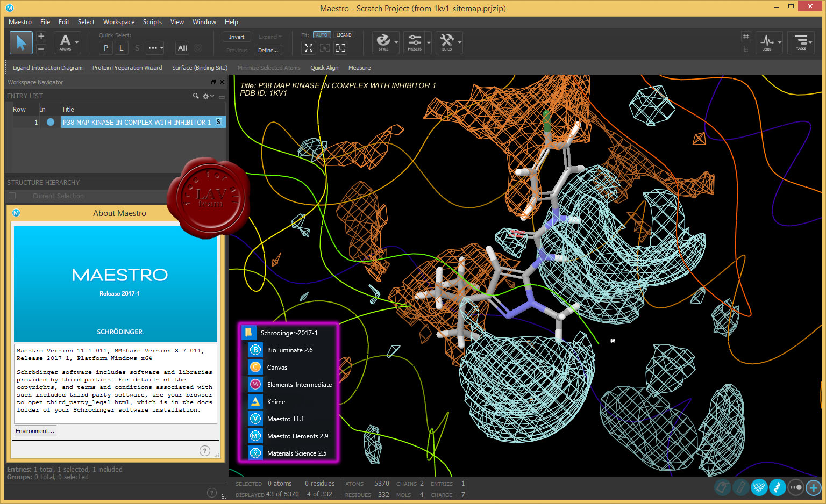Screen dimensions: 826x504
Task: Click Schrodinger-2017-1 folder entry
Action: point(289,333)
